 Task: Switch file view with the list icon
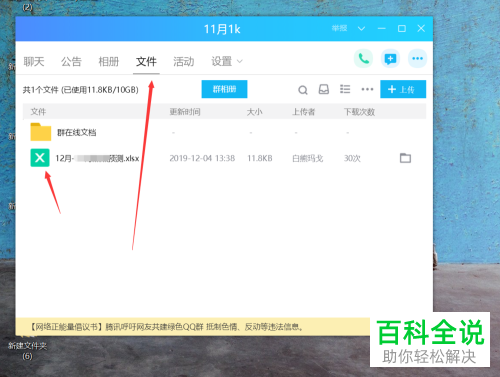(x=345, y=89)
